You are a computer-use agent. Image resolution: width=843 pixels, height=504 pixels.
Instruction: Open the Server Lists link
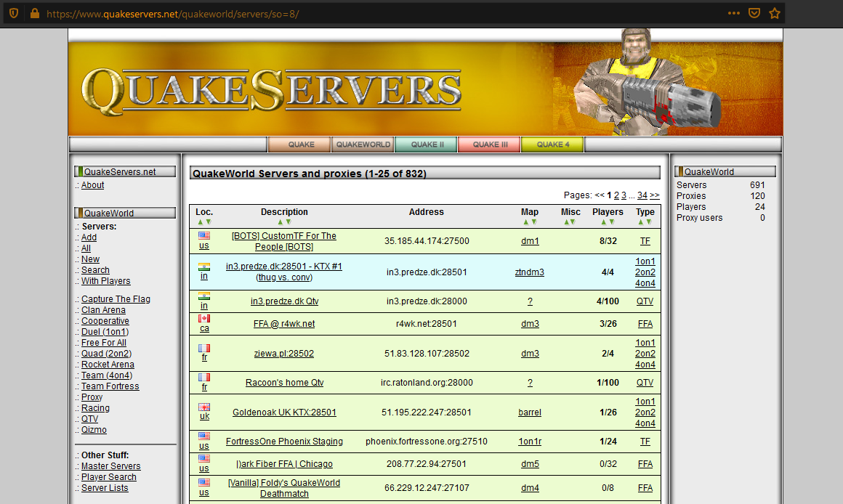(x=105, y=488)
